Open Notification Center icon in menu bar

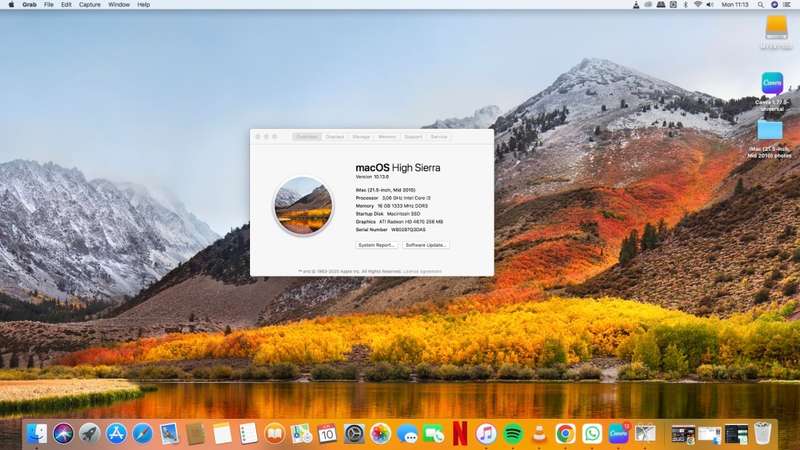787,5
